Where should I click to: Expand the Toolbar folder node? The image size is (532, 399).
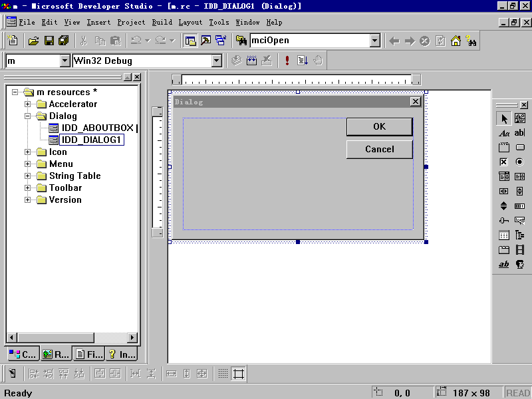click(x=27, y=188)
